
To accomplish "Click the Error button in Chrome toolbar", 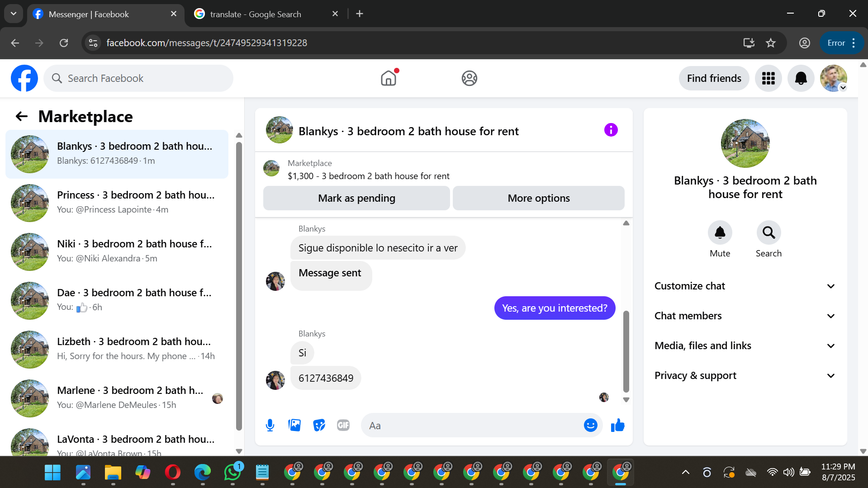I will (x=841, y=43).
